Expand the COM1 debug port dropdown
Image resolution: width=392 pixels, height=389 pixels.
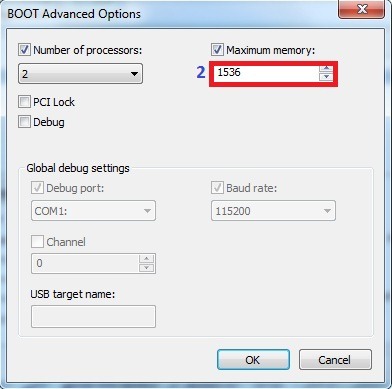[93, 210]
